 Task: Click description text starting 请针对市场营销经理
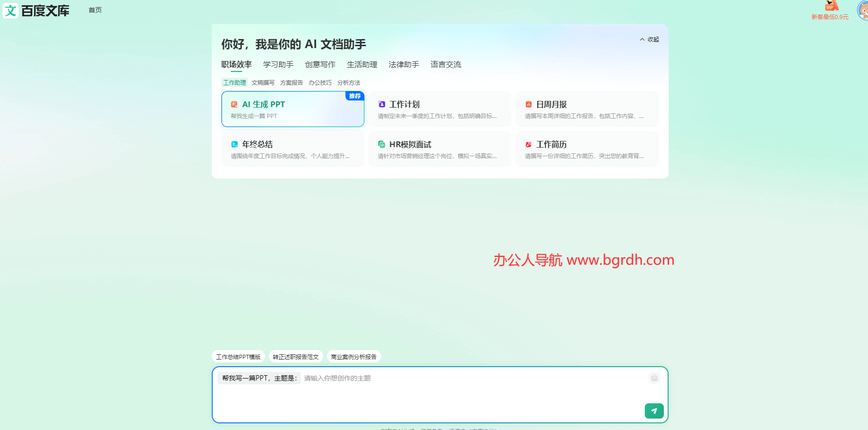pyautogui.click(x=437, y=156)
